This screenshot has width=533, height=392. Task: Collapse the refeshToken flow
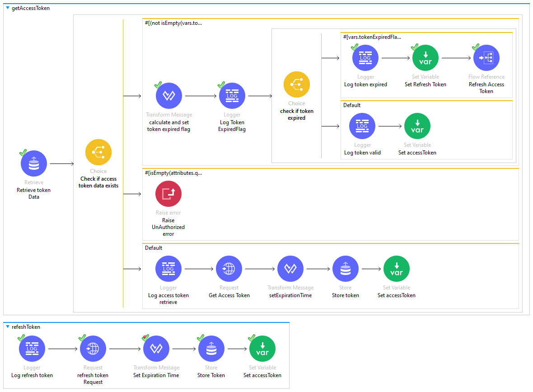[8, 327]
